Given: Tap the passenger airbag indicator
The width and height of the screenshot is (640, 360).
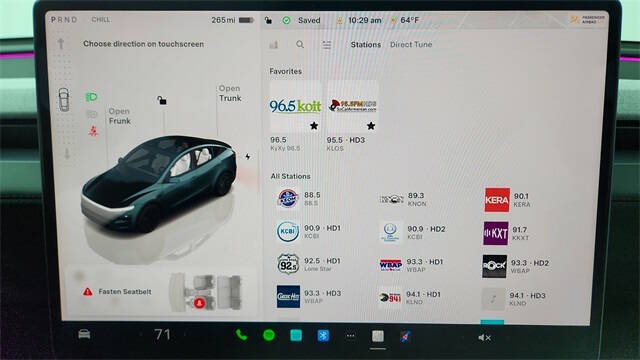Looking at the screenshot, I should pos(587,19).
